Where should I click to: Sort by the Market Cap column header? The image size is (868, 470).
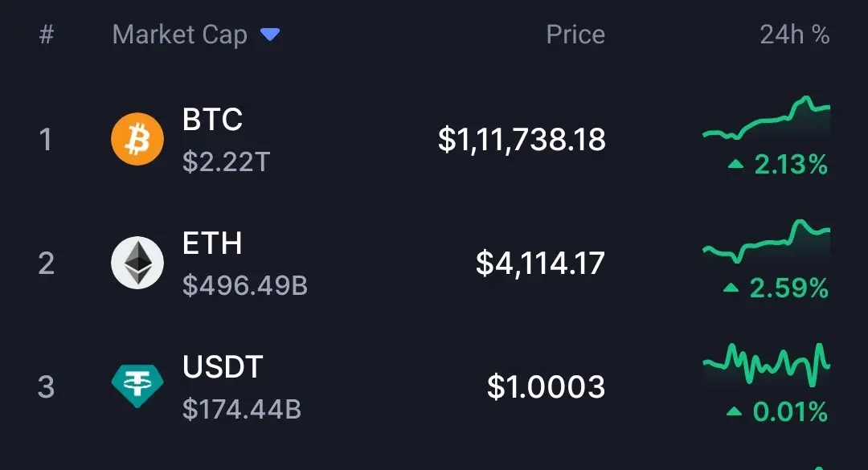pyautogui.click(x=179, y=35)
